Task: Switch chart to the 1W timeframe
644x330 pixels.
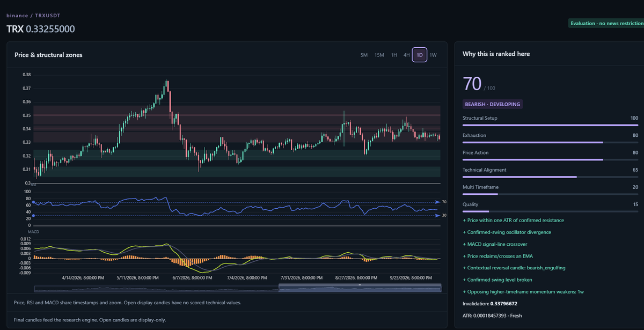Action: tap(433, 55)
